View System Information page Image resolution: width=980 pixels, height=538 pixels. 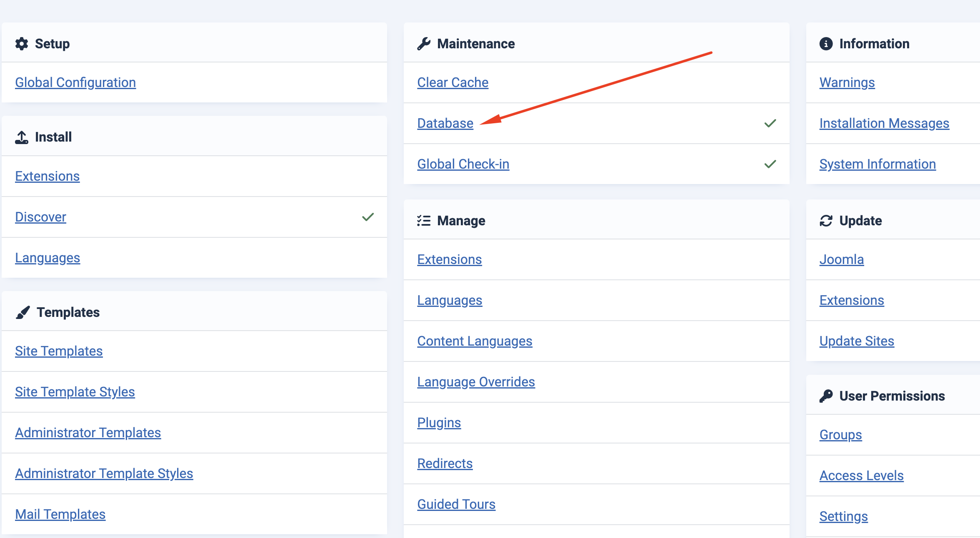[877, 164]
